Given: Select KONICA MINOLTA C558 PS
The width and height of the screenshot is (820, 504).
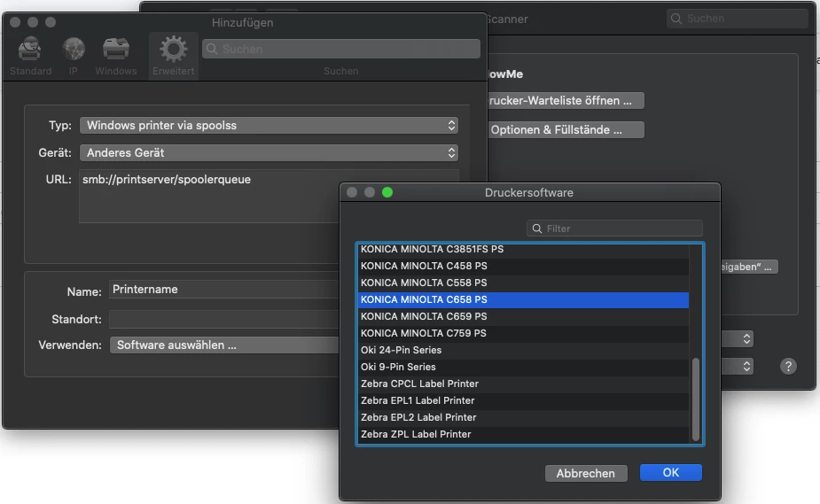Looking at the screenshot, I should (523, 283).
